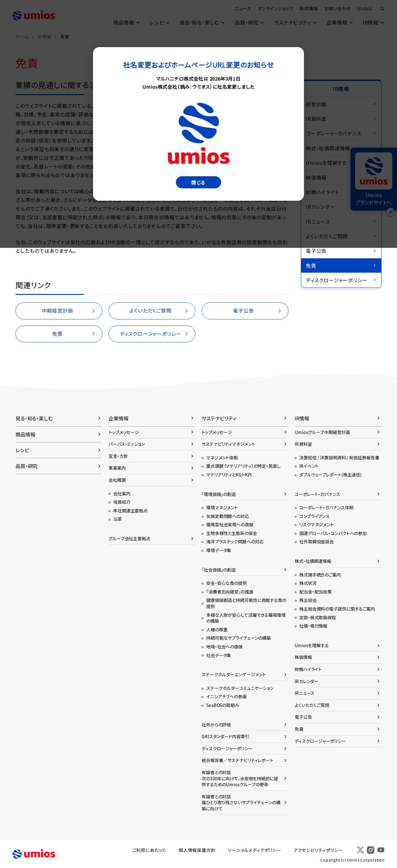
Task: Open the 企業情報 footer sitemap heading
Action: [x=152, y=419]
